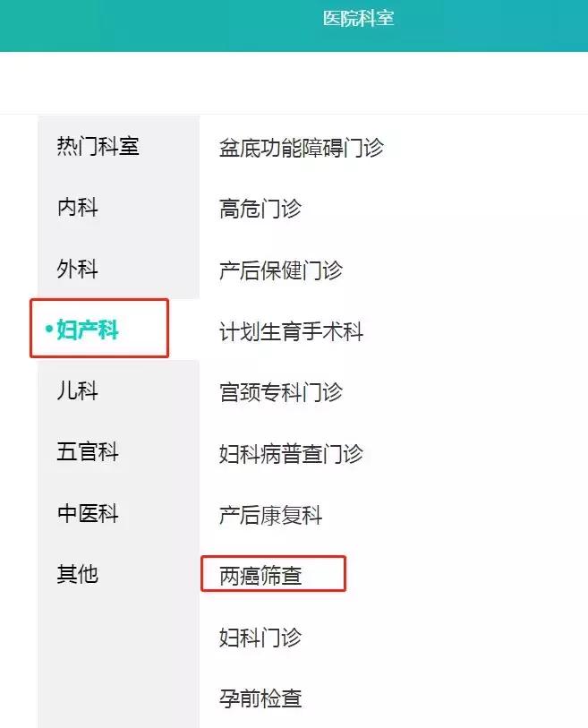The width and height of the screenshot is (588, 728).
Task: Open the 五官科 category
Action: click(x=88, y=452)
